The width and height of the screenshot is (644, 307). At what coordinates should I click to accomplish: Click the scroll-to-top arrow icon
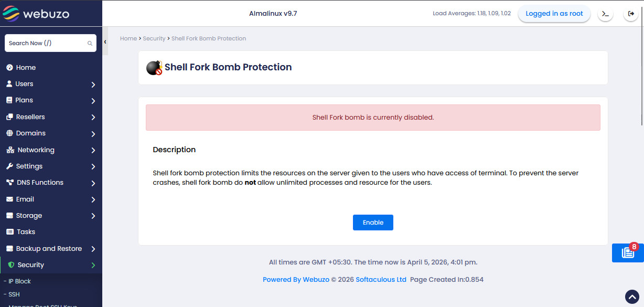pyautogui.click(x=632, y=297)
